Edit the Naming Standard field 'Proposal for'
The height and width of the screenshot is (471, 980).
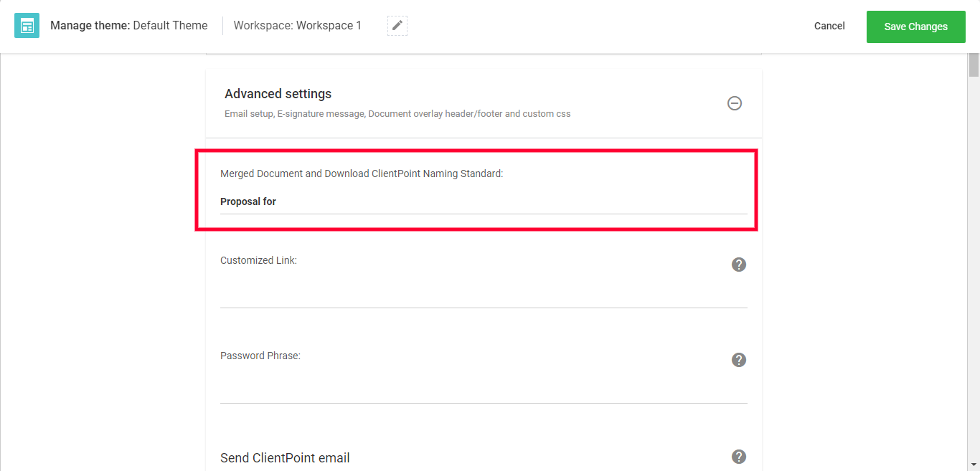point(484,202)
